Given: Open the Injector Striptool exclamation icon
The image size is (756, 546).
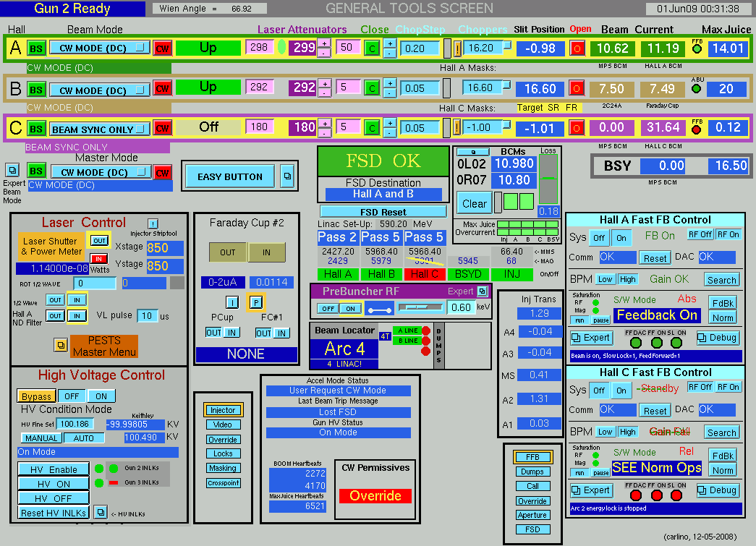Looking at the screenshot, I should (x=153, y=223).
